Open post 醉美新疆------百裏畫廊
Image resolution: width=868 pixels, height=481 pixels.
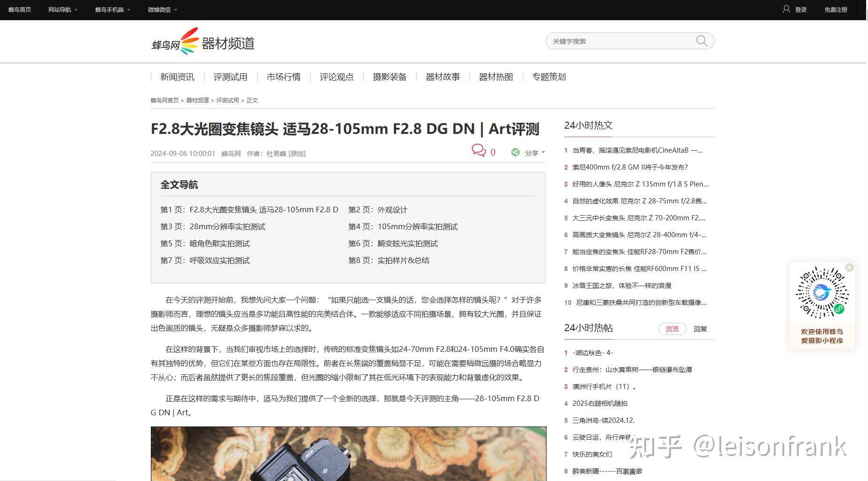pos(607,471)
